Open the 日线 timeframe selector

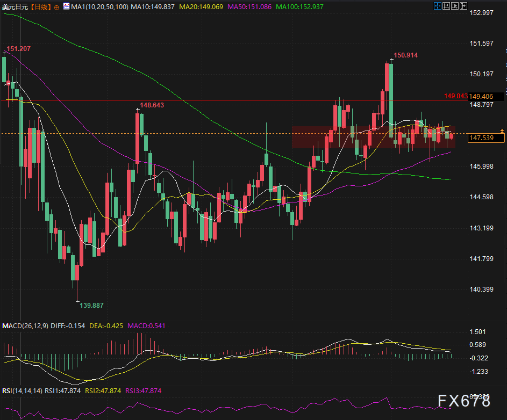coord(41,6)
